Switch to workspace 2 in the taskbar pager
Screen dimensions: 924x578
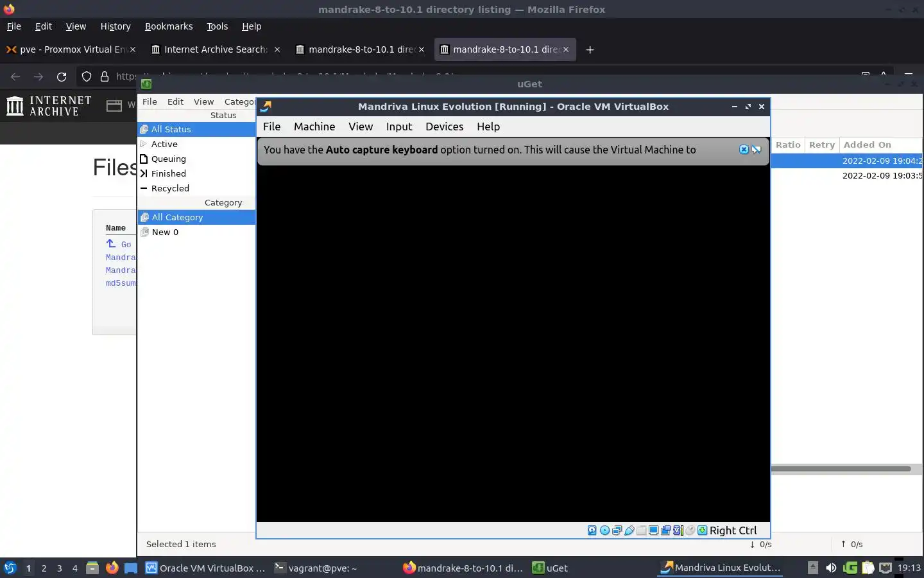click(x=44, y=568)
